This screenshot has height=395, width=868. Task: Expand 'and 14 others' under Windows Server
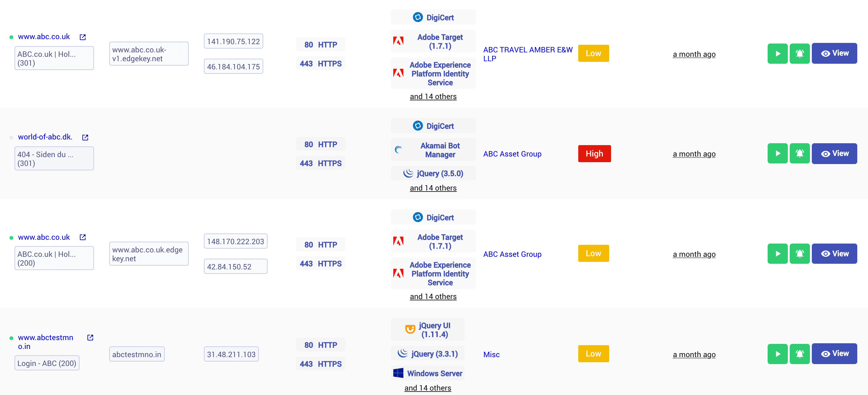pyautogui.click(x=428, y=388)
